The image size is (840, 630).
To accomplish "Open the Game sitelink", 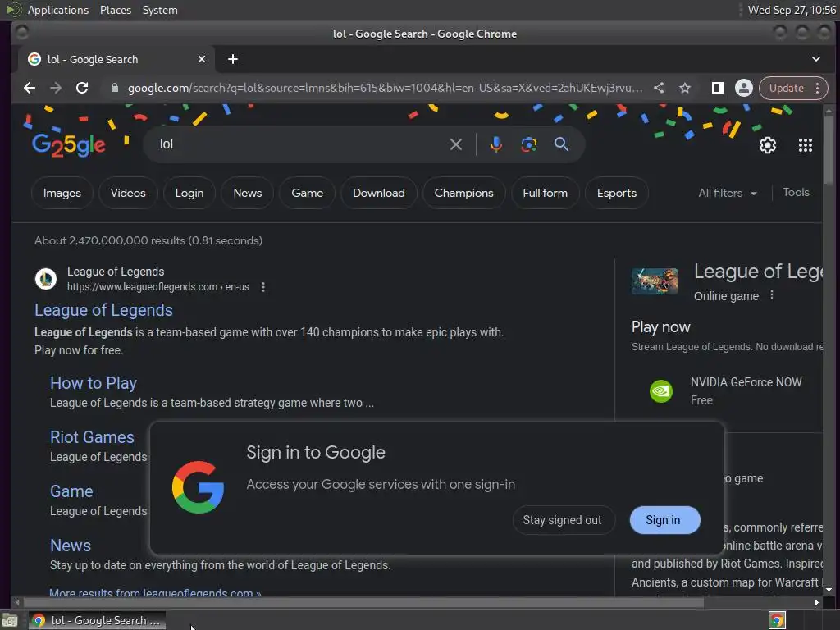I will point(71,491).
